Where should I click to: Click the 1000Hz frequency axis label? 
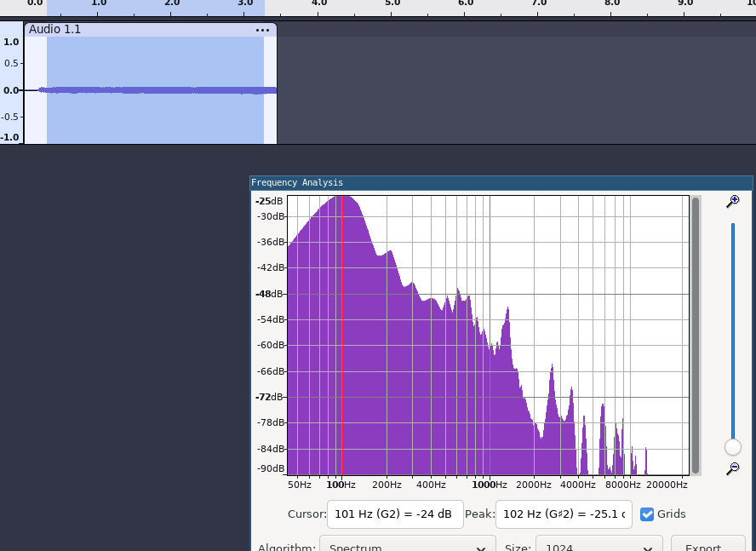[490, 485]
